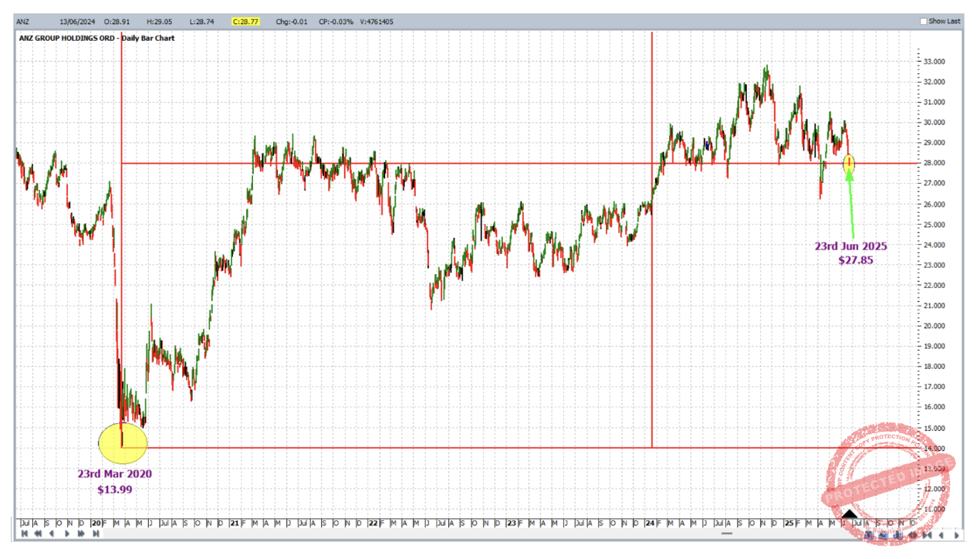Click the '23rd Mar 2020' annotation label
The image size is (980, 559).
tap(114, 473)
